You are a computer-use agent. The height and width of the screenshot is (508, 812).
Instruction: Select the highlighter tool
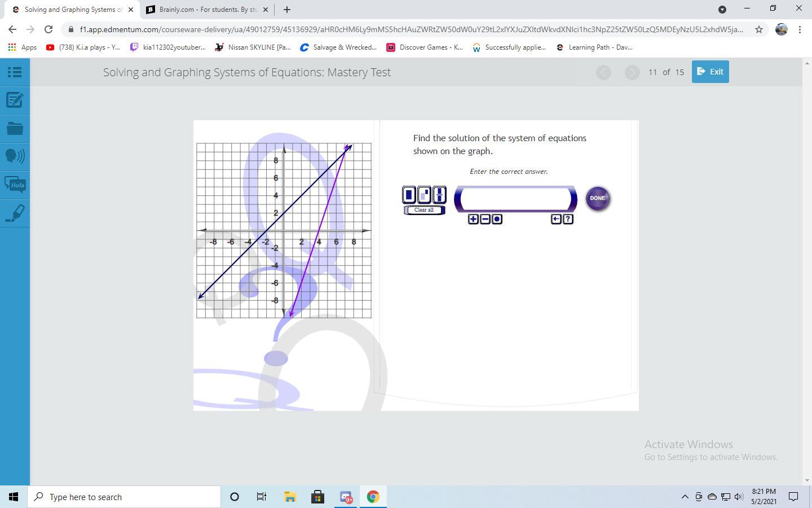tap(15, 213)
